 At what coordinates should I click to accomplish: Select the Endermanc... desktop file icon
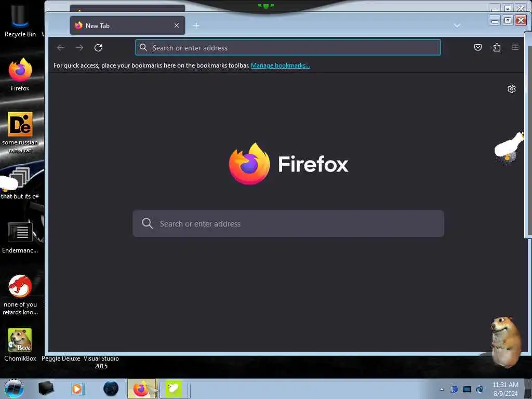[20, 237]
